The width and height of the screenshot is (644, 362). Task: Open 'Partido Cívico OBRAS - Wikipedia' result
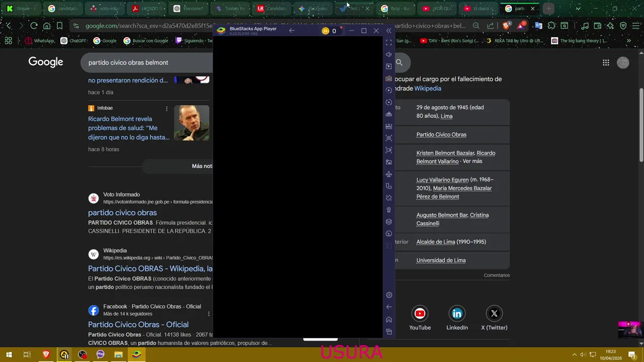[150, 268]
